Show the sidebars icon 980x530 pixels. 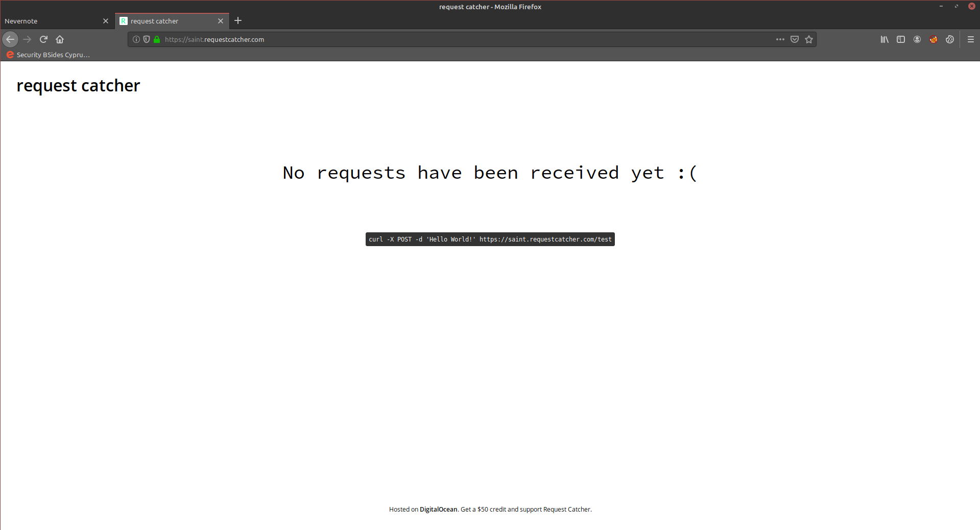[901, 39]
